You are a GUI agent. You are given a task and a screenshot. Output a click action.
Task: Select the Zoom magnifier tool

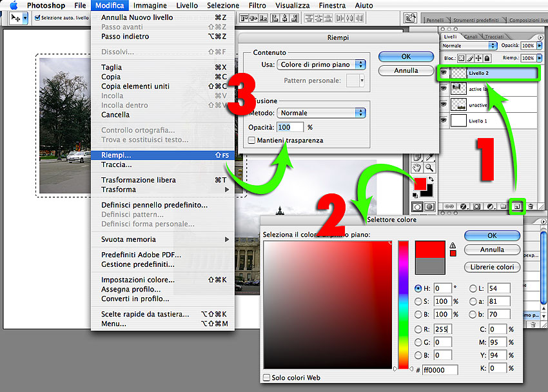coord(429,168)
